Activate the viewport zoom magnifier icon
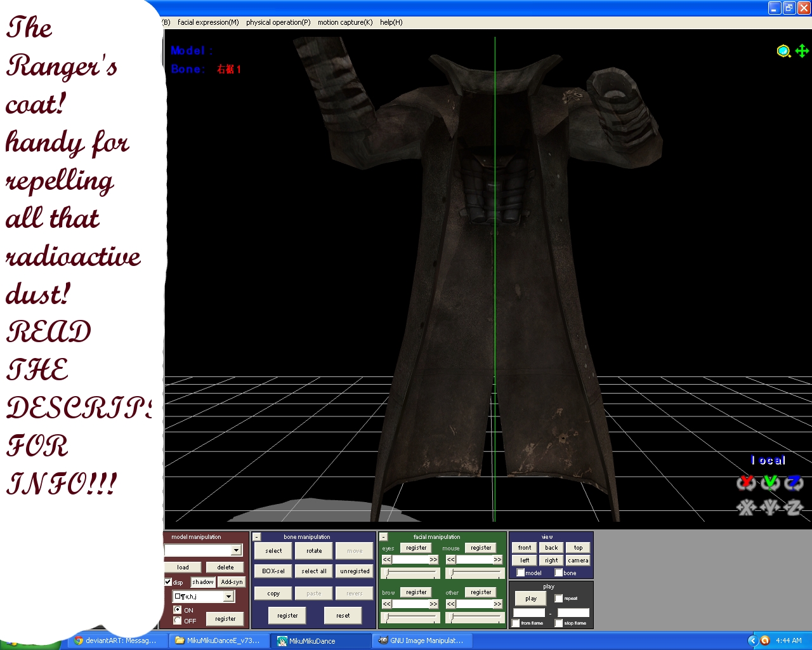Screen dimensions: 812x650 click(782, 51)
